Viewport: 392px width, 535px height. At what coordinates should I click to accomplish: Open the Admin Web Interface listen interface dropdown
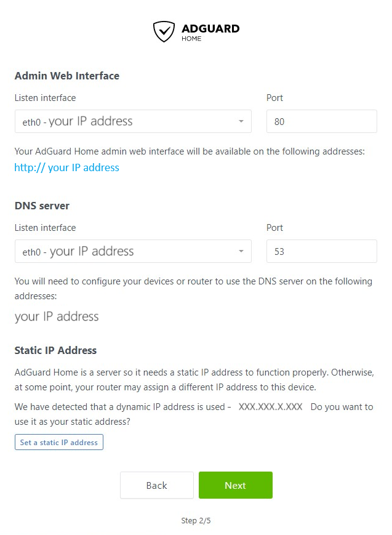coord(133,121)
